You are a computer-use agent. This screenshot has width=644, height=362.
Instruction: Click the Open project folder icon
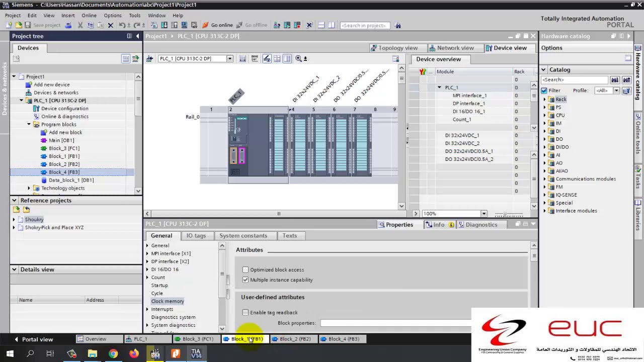point(19,25)
